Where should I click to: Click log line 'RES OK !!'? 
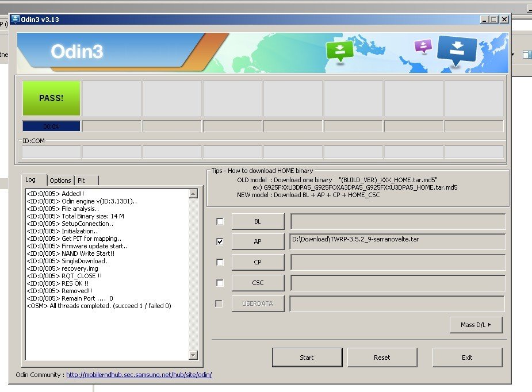coord(58,283)
